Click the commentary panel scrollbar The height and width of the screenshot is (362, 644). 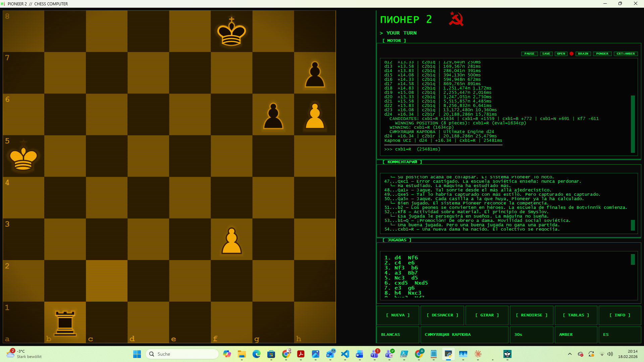click(x=633, y=225)
